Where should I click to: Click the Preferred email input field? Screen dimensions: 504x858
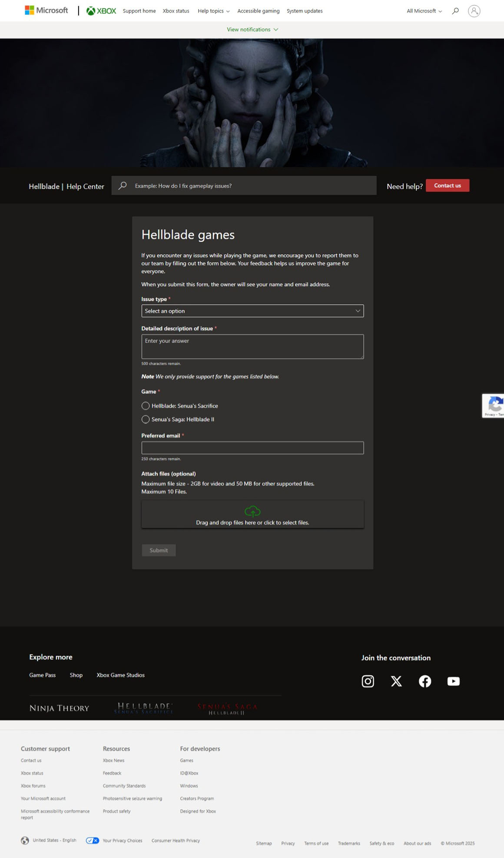coord(252,448)
